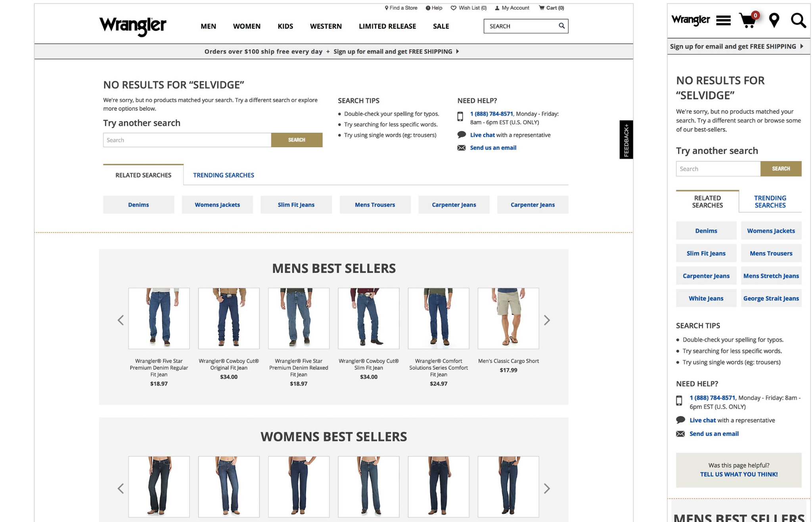Click Cowboy Cut Slim Fit Jean title
This screenshot has height=522, width=812.
[x=368, y=365]
